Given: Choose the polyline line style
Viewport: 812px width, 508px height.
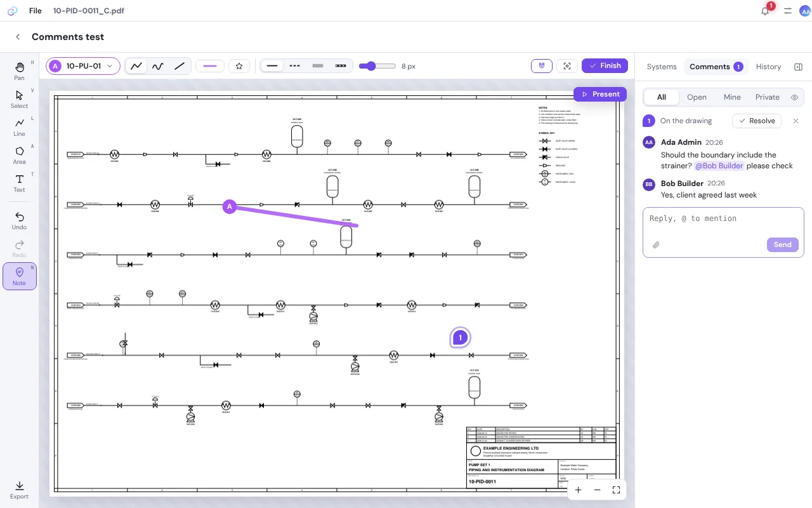Looking at the screenshot, I should tap(136, 66).
